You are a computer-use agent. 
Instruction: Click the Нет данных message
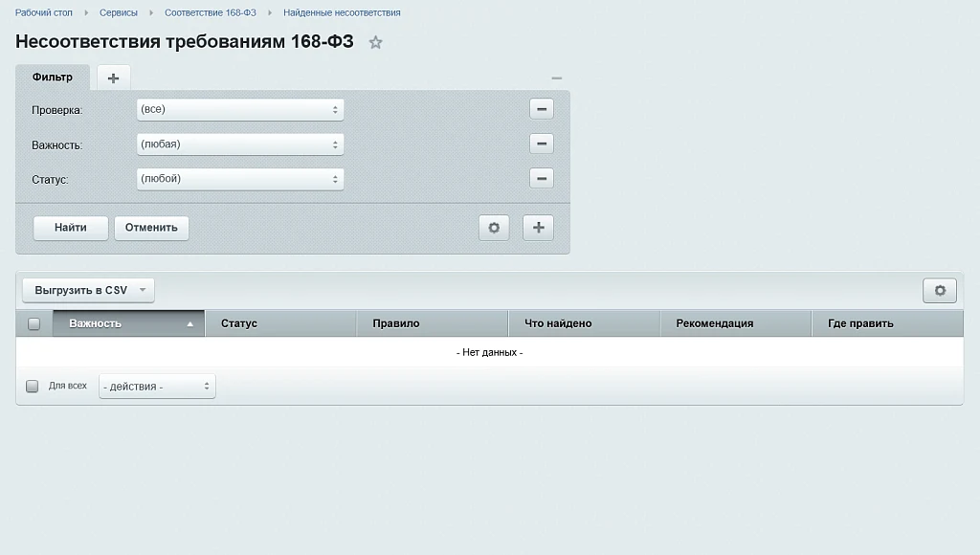(489, 352)
